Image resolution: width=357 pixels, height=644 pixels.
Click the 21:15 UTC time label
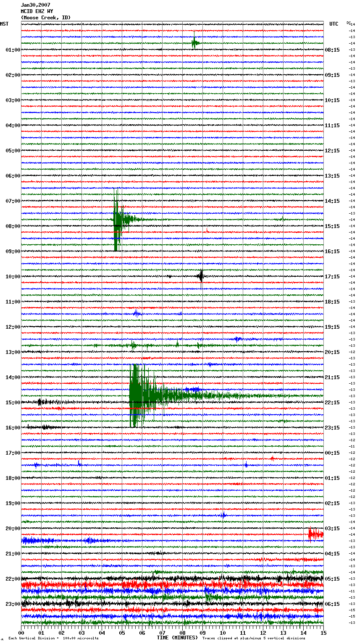click(332, 377)
